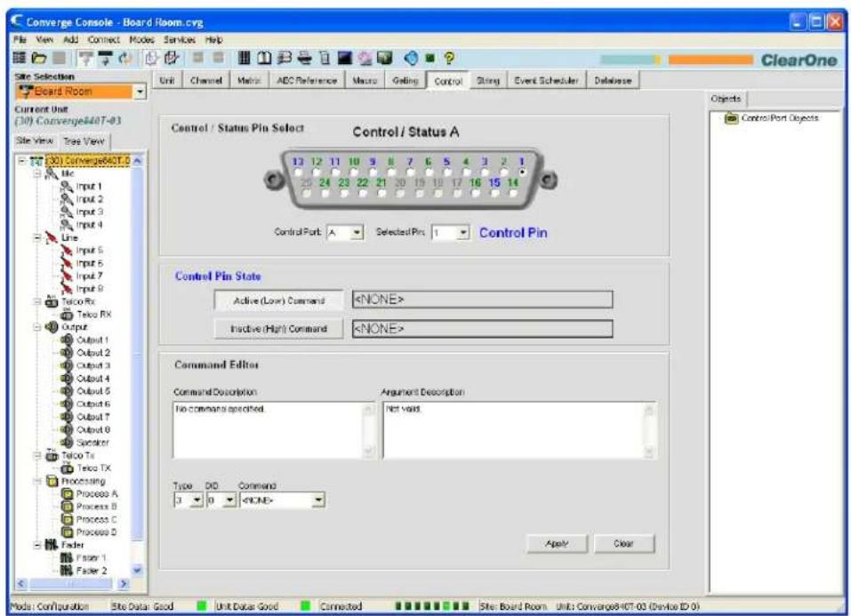Viewport: 851px width, 616px height.
Task: Switch to the Event Scheduler tab
Action: tap(546, 80)
